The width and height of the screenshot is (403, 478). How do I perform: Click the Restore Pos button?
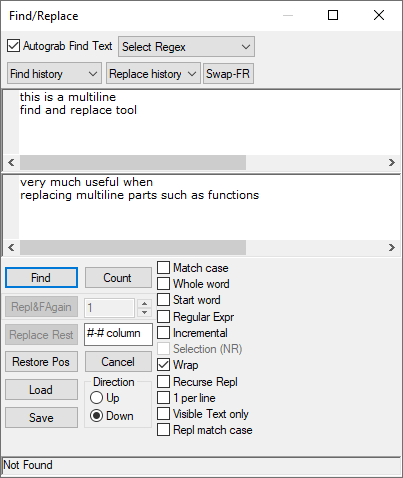click(41, 362)
